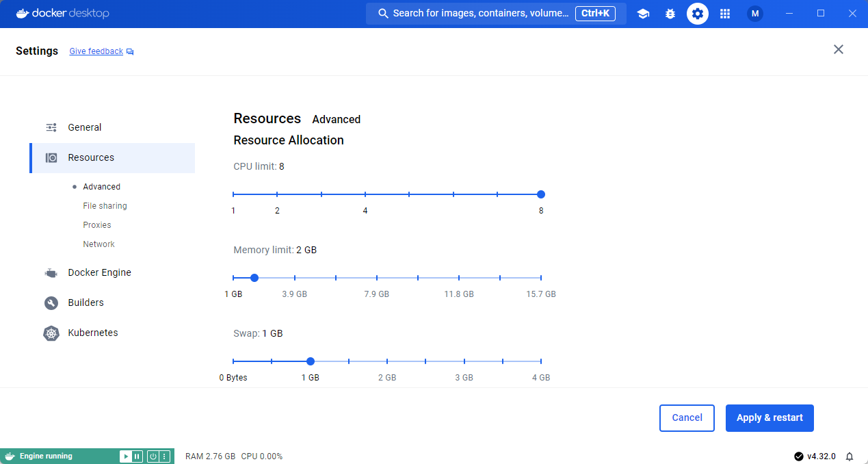Viewport: 868px width, 464px height.
Task: Open Settings via the gear icon
Action: (698, 13)
